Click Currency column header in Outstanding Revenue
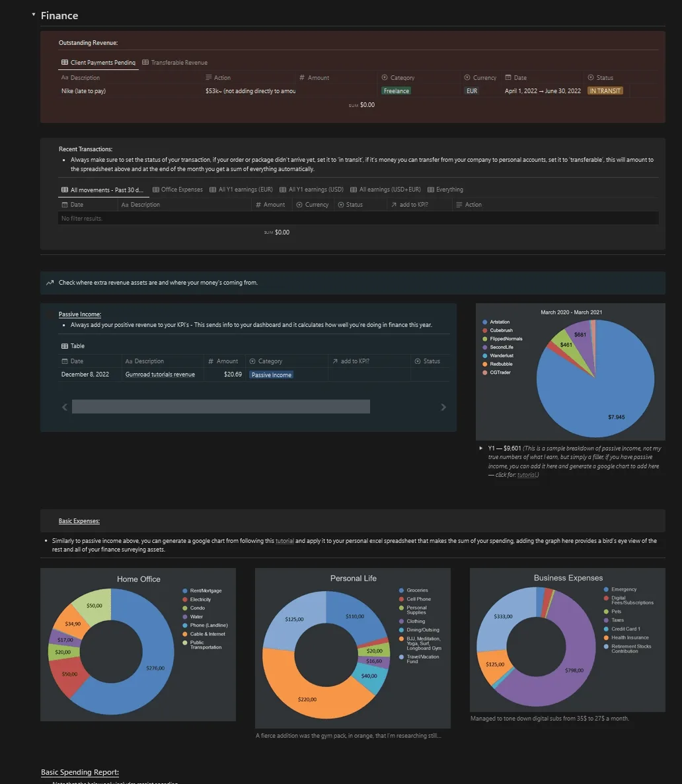Viewport: 682px width, 784px height. click(480, 77)
